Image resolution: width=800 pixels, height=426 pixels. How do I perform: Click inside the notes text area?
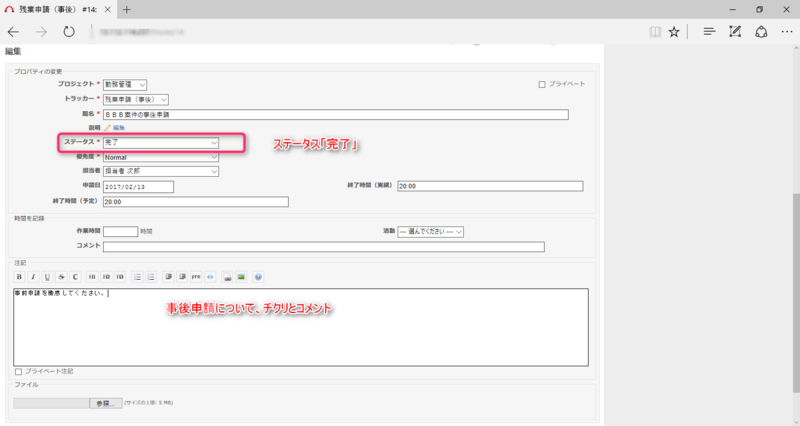coord(301,327)
